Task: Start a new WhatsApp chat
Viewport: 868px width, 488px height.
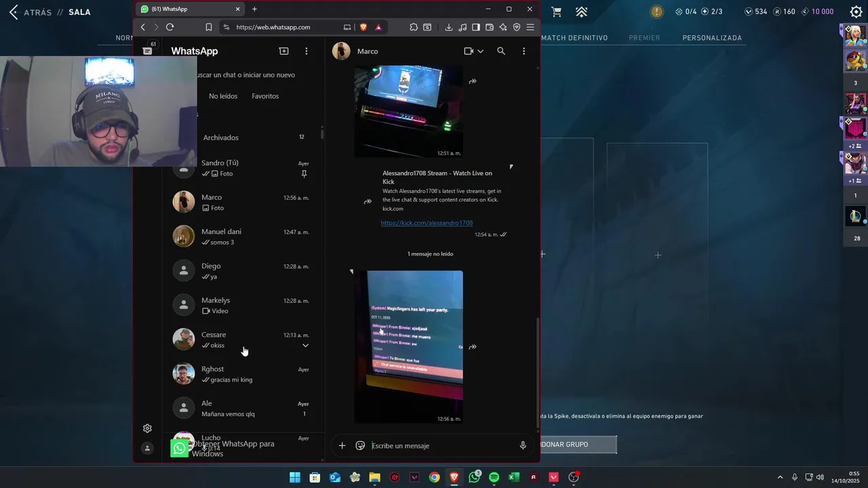Action: 283,51
